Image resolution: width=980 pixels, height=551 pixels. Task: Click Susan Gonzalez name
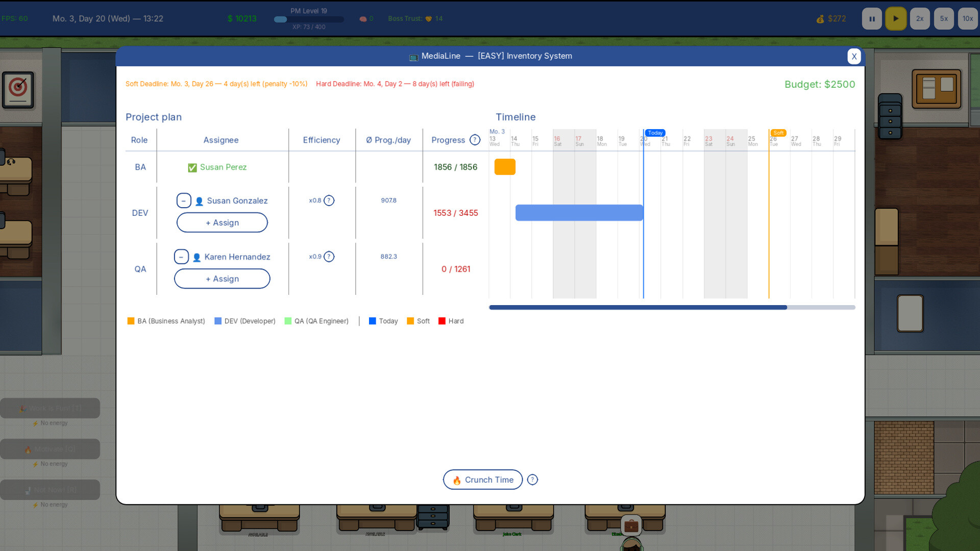point(237,201)
